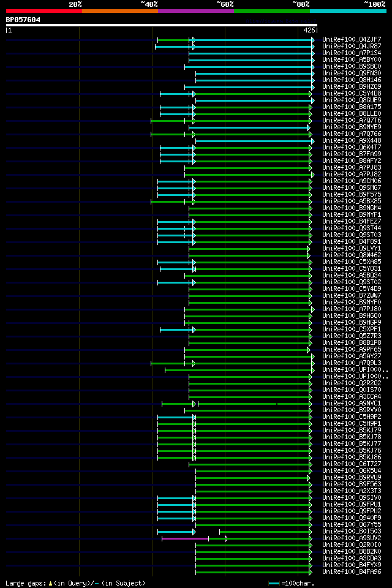Screen dimensions: 392x588
Task: Click the red 20% identity legend bar
Action: [x=44, y=11]
